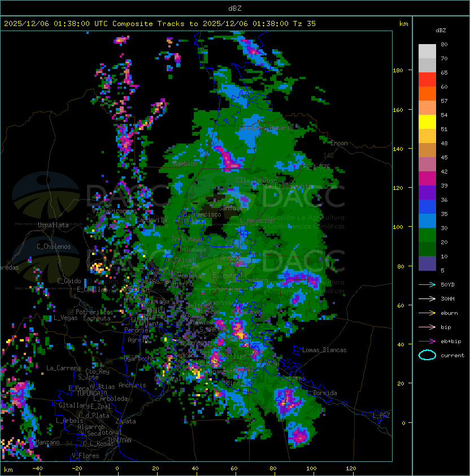Viewport: 470px width, 476px height.
Task: Click the Tulumaya place label
Action: [x=193, y=249]
